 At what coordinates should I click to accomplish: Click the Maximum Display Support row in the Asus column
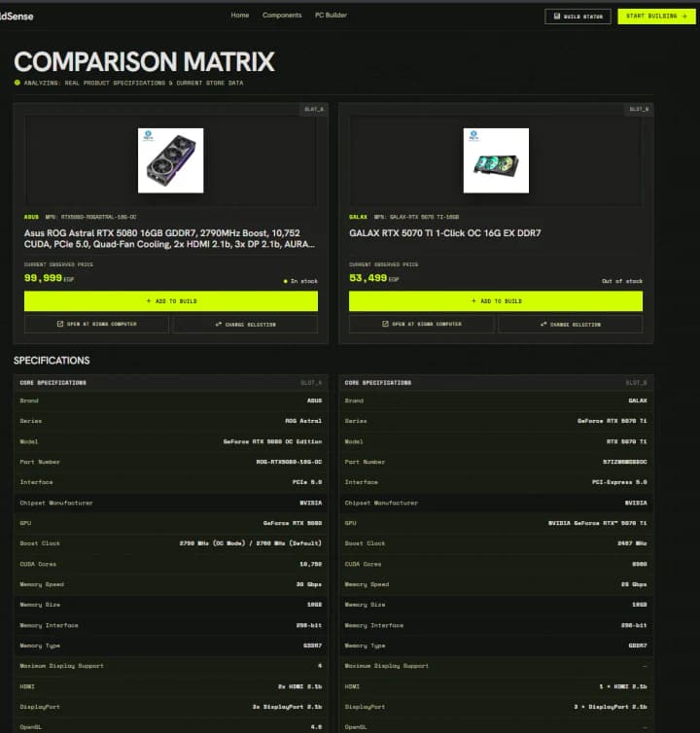coord(171,666)
